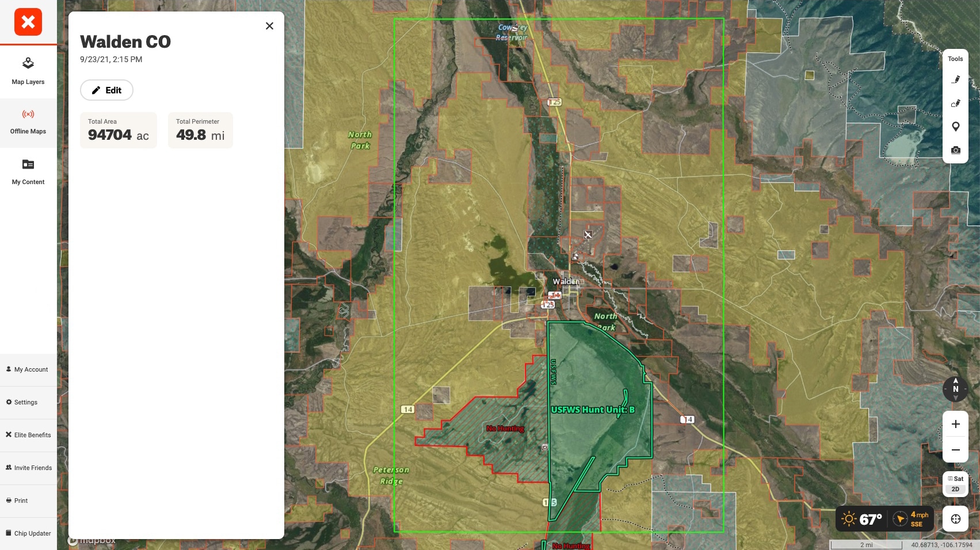Screen dimensions: 980x550
Task: Open the Settings link
Action: click(26, 402)
